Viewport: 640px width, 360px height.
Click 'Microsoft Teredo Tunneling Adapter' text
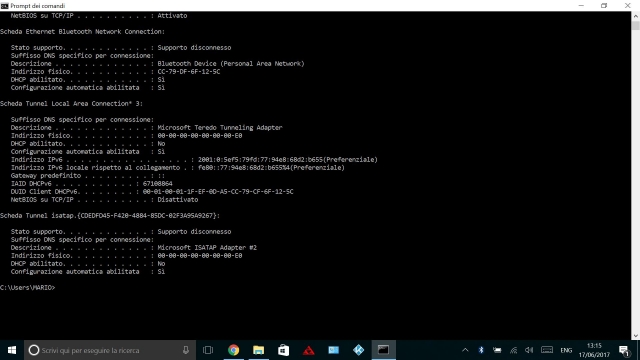220,127
